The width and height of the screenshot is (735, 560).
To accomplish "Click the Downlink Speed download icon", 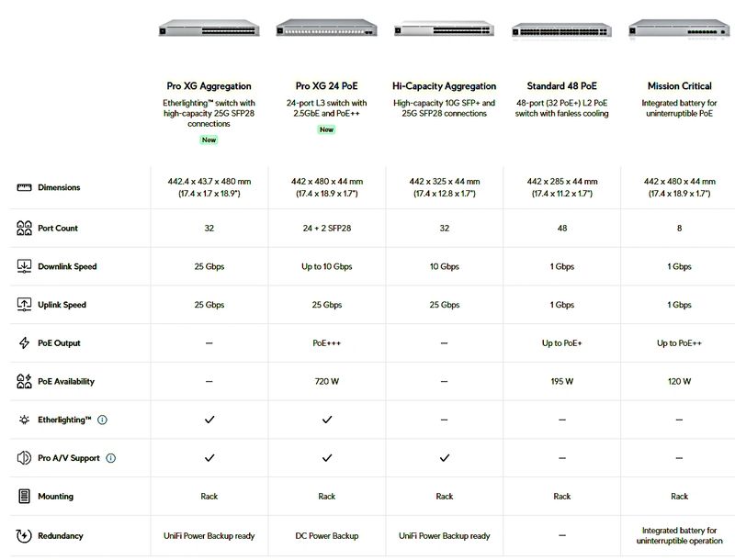I will tap(24, 266).
